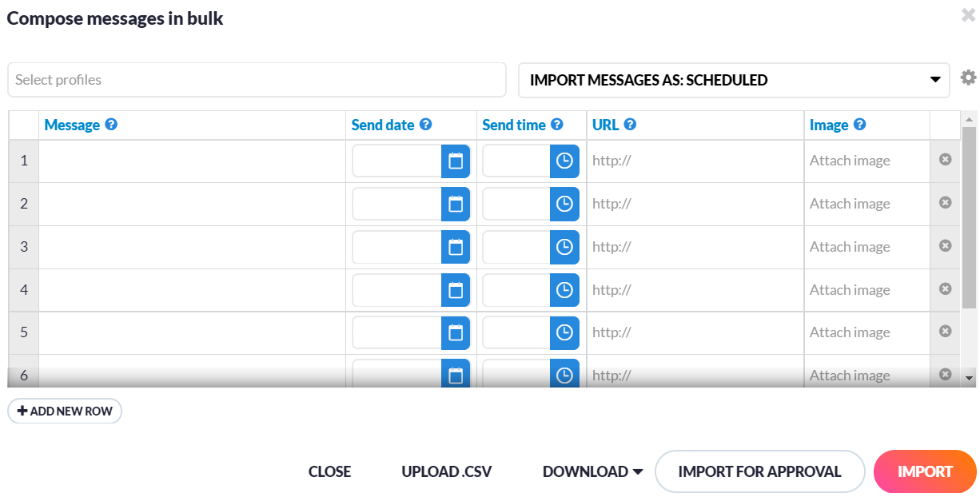Delete row 1 with its remove icon
The image size is (980, 497).
coord(945,160)
